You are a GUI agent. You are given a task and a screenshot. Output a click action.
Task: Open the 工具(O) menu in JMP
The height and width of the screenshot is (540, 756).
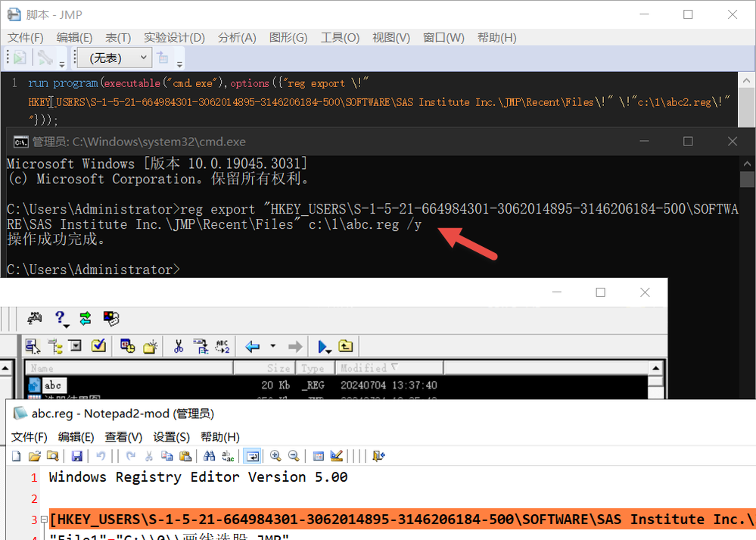click(340, 38)
